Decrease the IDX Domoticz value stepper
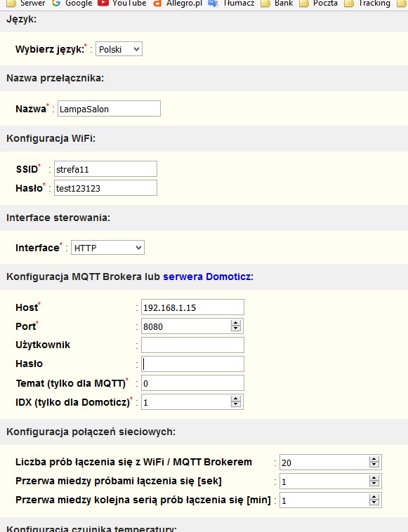Viewport: 408px width, 532px height. coord(235,404)
